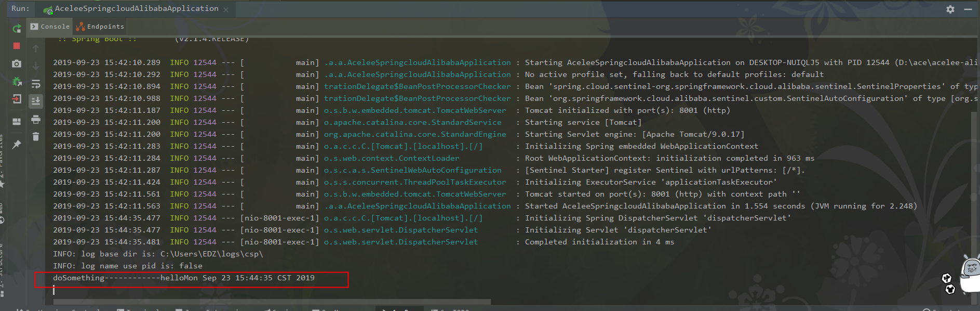The width and height of the screenshot is (980, 311).
Task: Click 'No active profile set' log message
Action: 674,74
